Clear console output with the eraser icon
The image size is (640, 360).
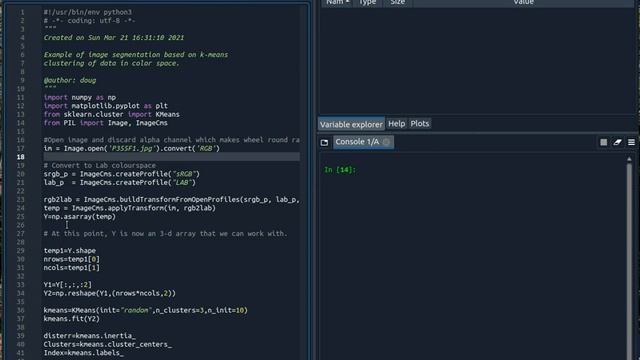pyautogui.click(x=617, y=142)
